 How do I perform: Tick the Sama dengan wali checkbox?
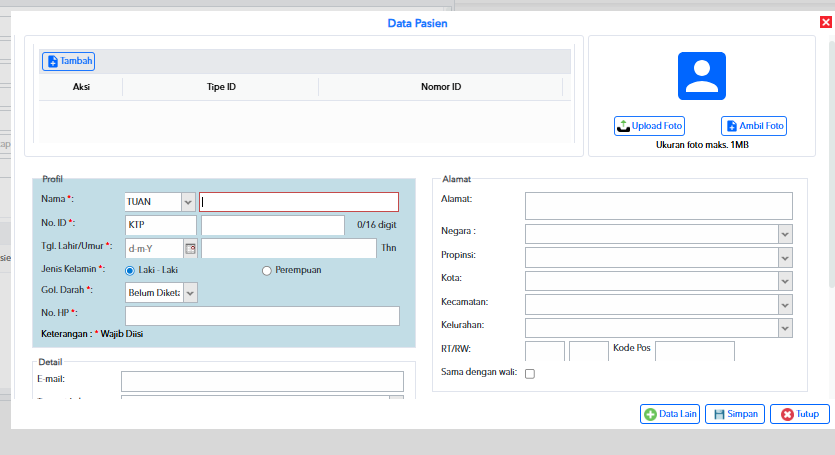click(530, 373)
